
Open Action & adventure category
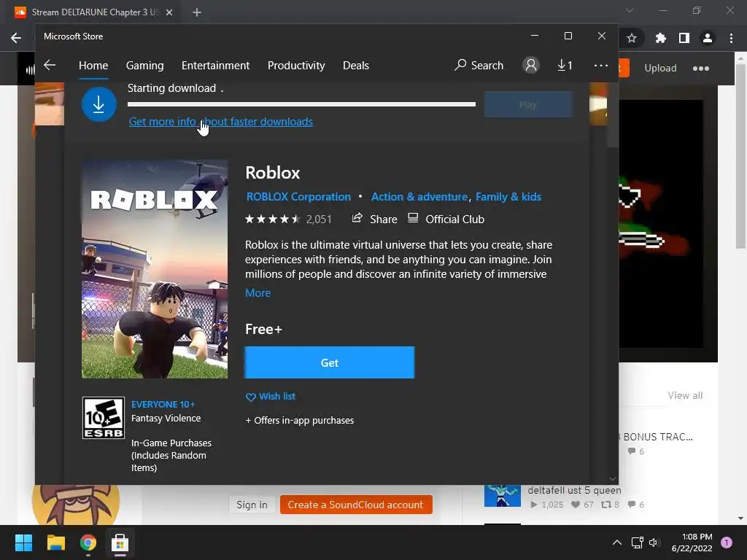419,197
